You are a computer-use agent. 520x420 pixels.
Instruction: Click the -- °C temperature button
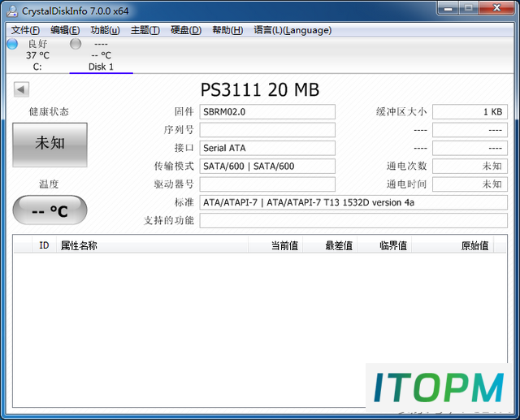50,210
